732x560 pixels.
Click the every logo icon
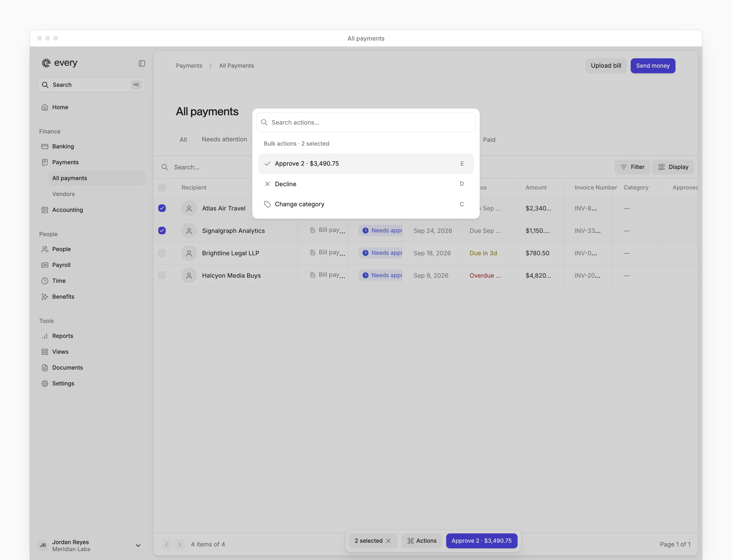click(46, 63)
